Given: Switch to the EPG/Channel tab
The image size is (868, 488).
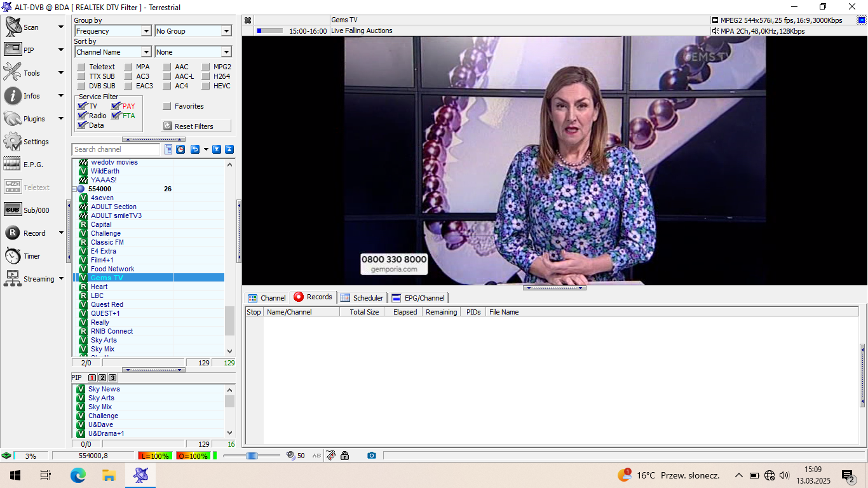Looking at the screenshot, I should pyautogui.click(x=418, y=297).
